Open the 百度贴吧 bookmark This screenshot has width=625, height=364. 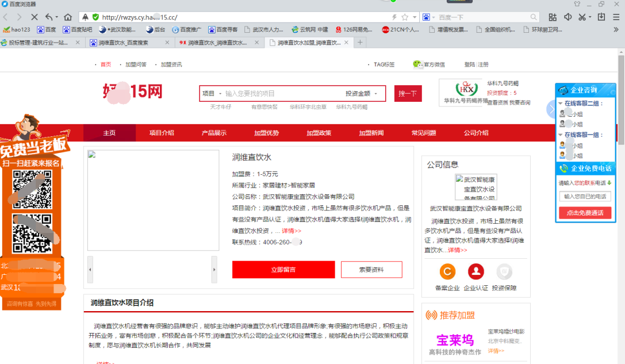point(77,29)
